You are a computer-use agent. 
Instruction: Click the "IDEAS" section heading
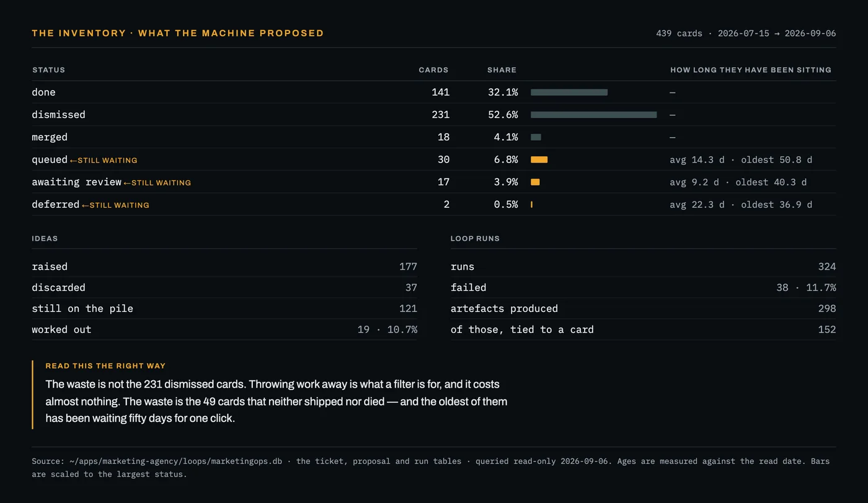[x=45, y=239]
